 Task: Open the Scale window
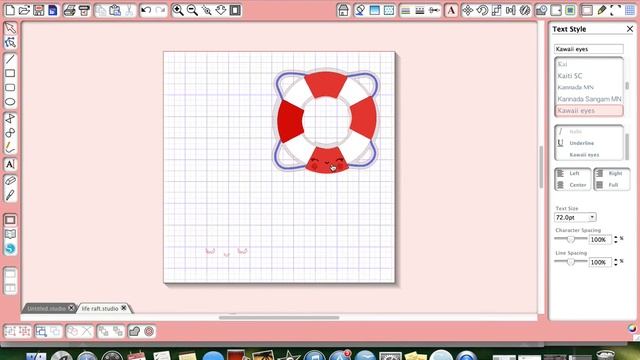tap(496, 10)
